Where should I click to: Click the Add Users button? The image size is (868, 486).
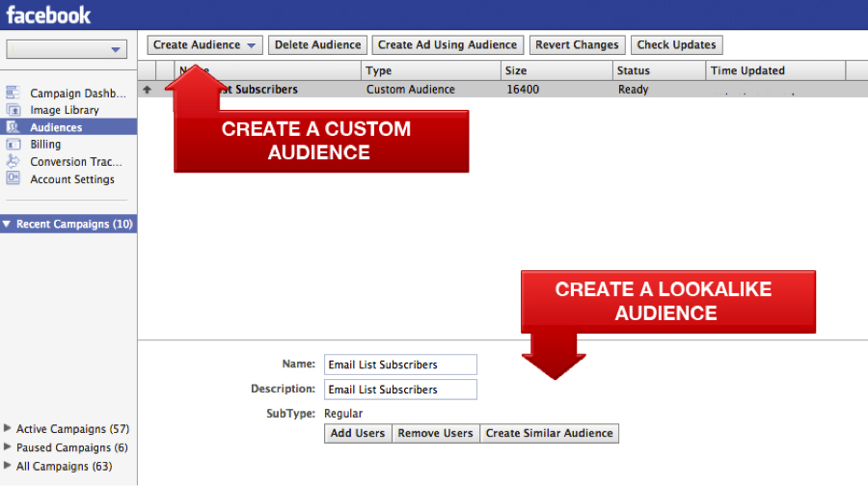[358, 433]
